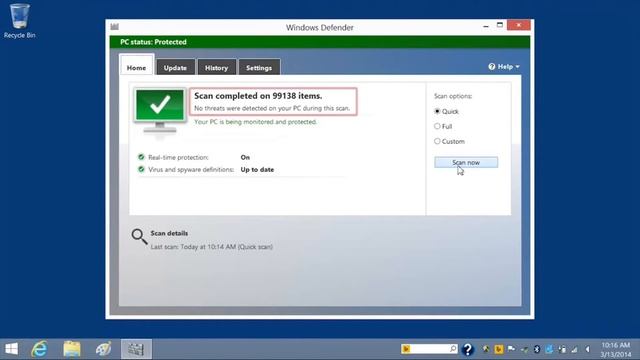Click the green protected monitor icon
The height and width of the screenshot is (360, 640).
pyautogui.click(x=160, y=110)
